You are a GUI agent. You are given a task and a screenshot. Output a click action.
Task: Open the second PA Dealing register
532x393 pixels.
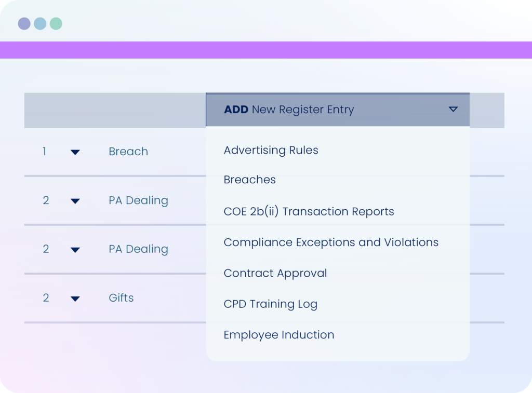pos(138,249)
